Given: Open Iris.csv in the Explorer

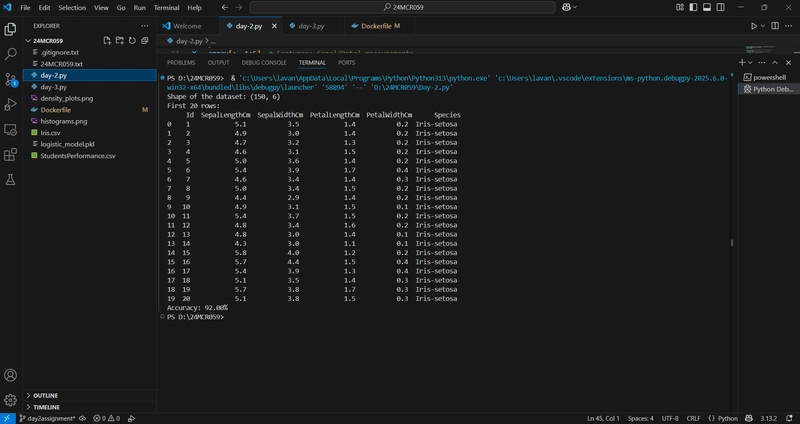Looking at the screenshot, I should pos(50,133).
